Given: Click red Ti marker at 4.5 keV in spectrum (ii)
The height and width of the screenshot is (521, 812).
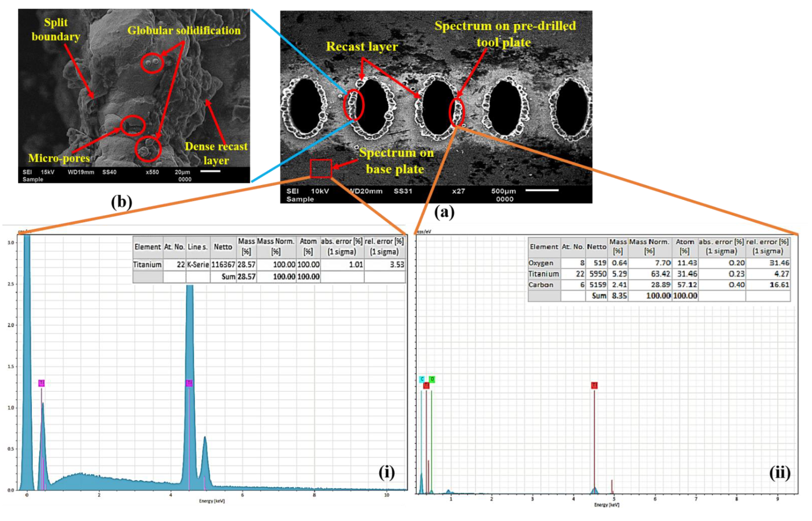Looking at the screenshot, I should [594, 385].
